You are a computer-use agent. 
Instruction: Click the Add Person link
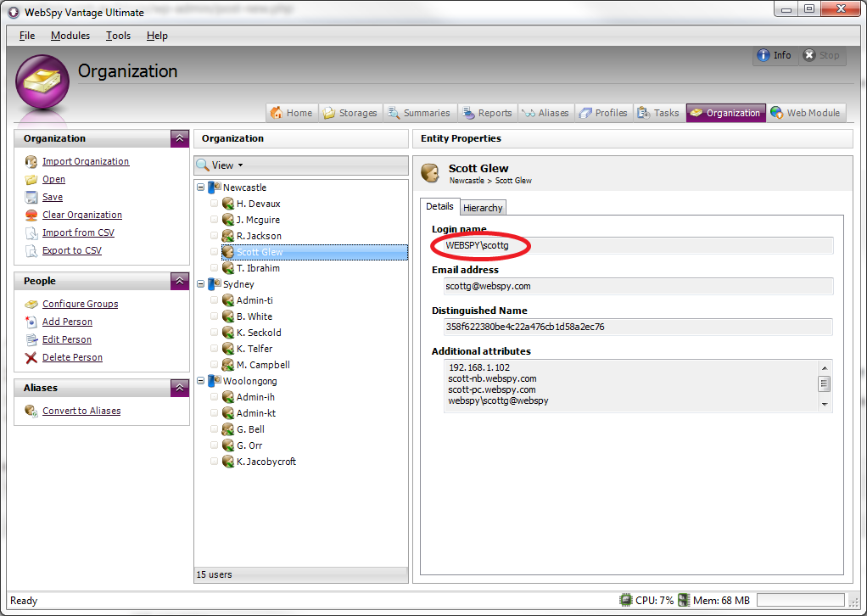[68, 322]
